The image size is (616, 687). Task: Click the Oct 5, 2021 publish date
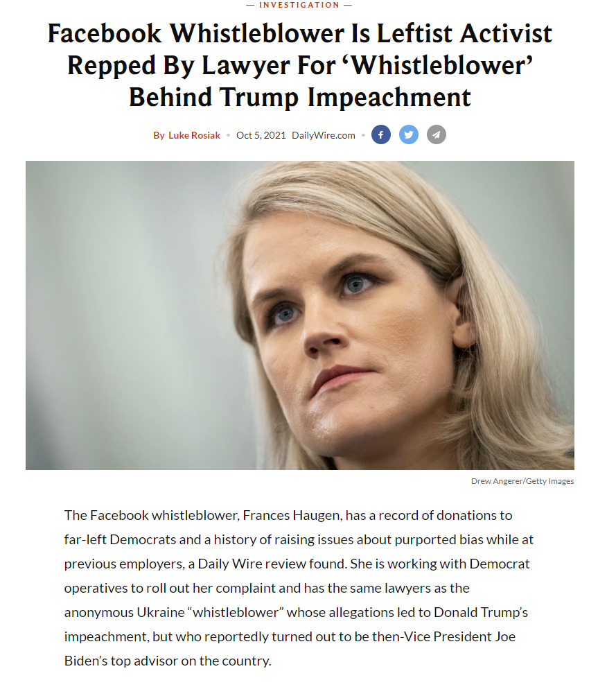tap(261, 135)
